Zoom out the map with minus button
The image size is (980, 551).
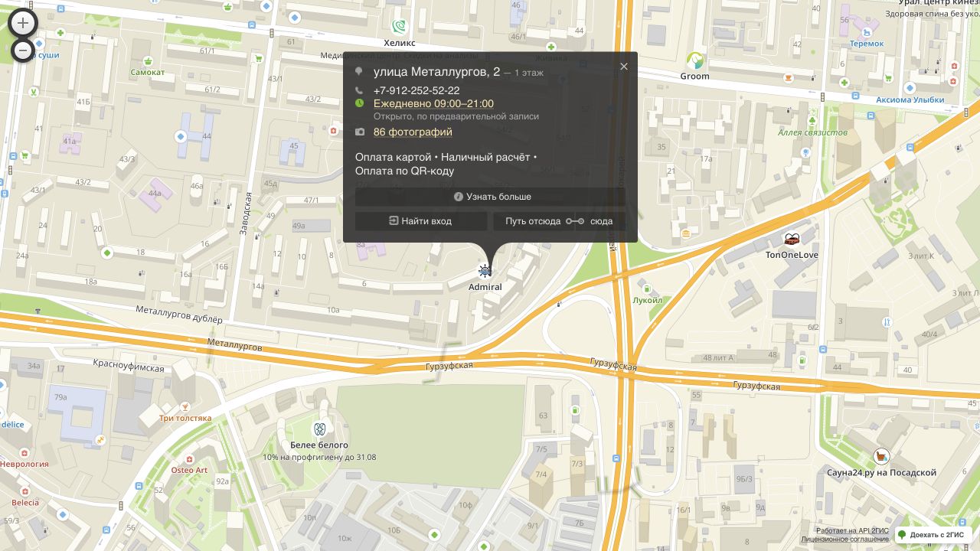tap(22, 51)
